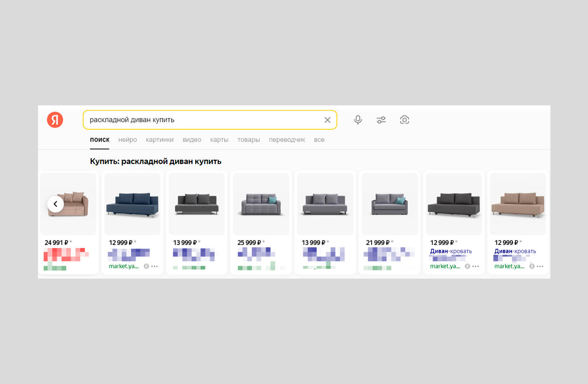Go to the товары tab
This screenshot has width=588, height=384.
tap(249, 140)
